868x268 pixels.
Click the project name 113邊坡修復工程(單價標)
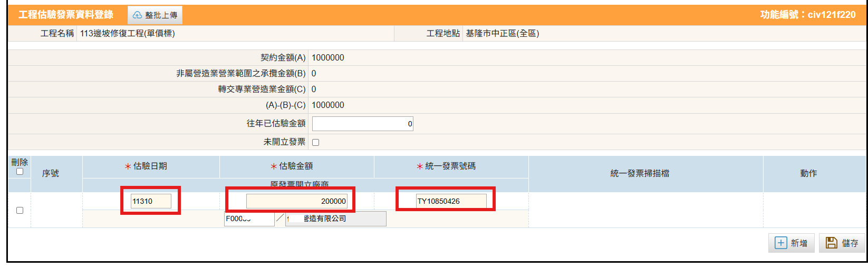pyautogui.click(x=128, y=33)
